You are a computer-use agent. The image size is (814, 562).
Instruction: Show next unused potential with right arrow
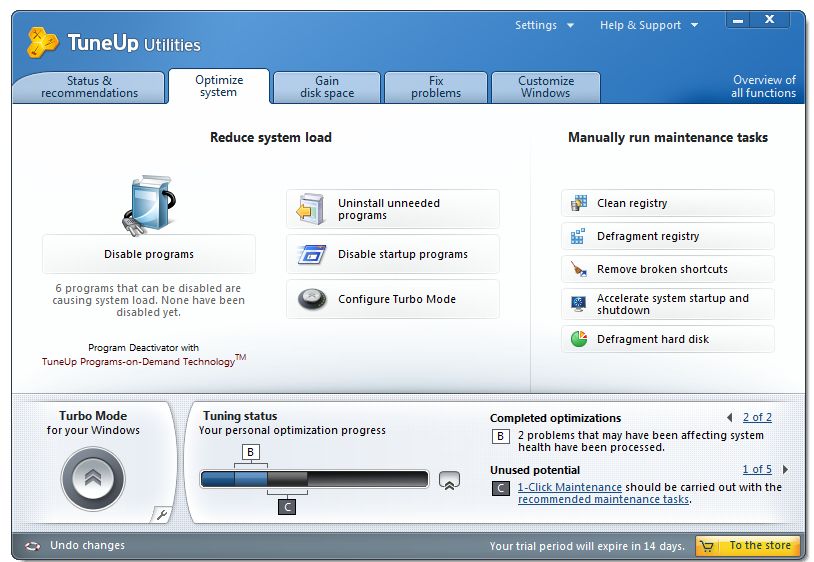785,469
